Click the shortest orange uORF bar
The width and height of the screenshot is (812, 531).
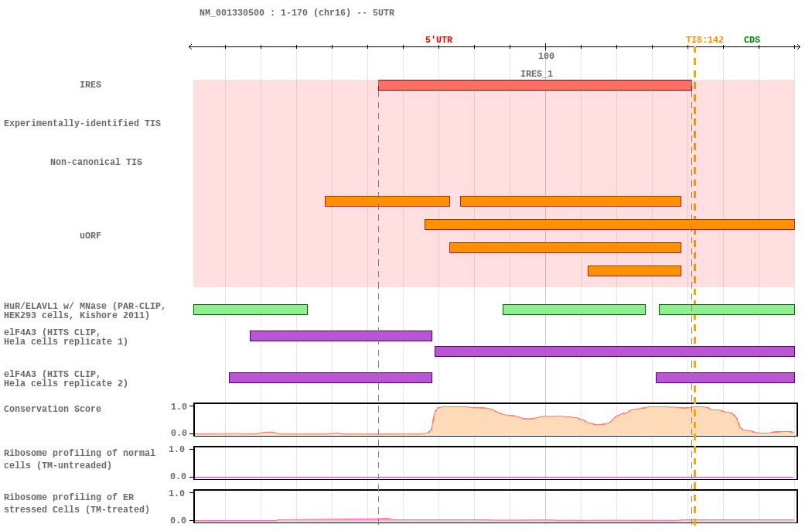click(634, 271)
